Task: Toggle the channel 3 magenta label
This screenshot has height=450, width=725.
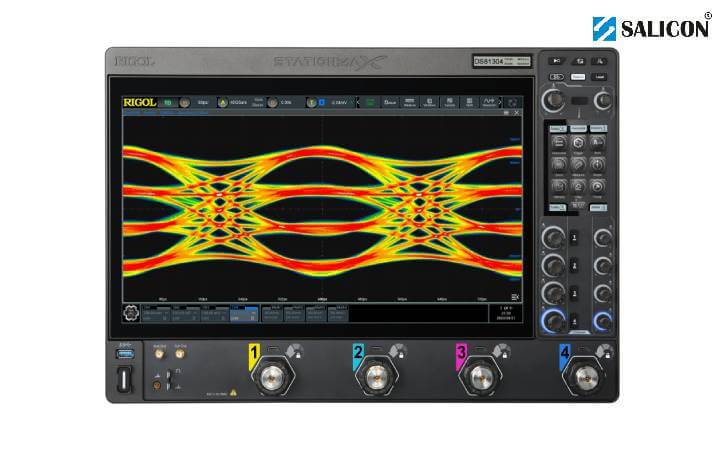Action: click(x=461, y=352)
